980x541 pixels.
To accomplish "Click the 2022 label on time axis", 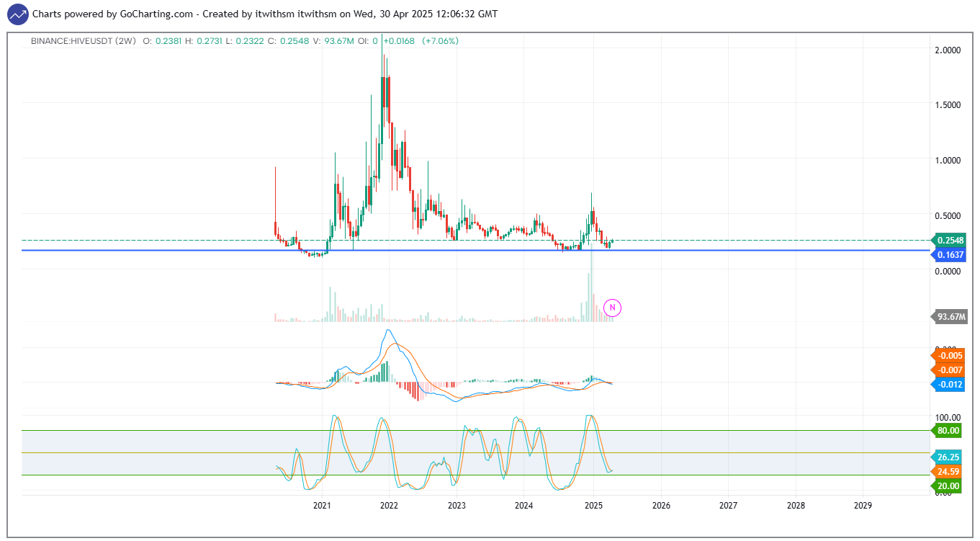I will coord(389,506).
